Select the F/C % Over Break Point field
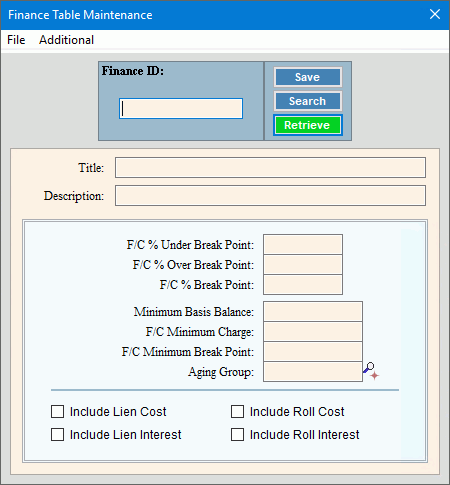450x485 pixels. [x=303, y=265]
